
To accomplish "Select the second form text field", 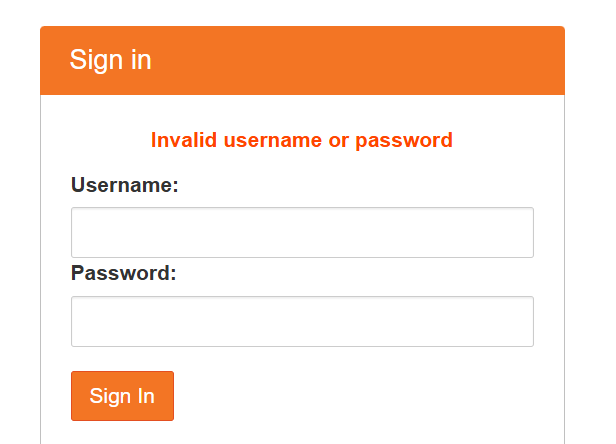I will (302, 321).
